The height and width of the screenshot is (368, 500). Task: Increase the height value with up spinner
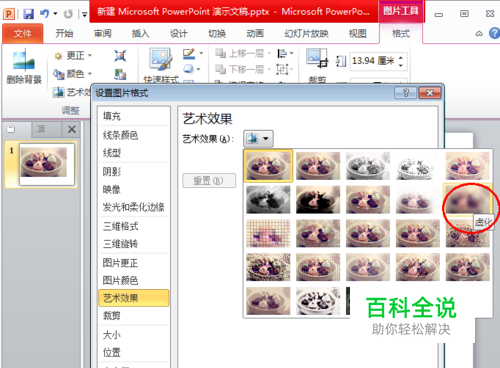pyautogui.click(x=401, y=57)
